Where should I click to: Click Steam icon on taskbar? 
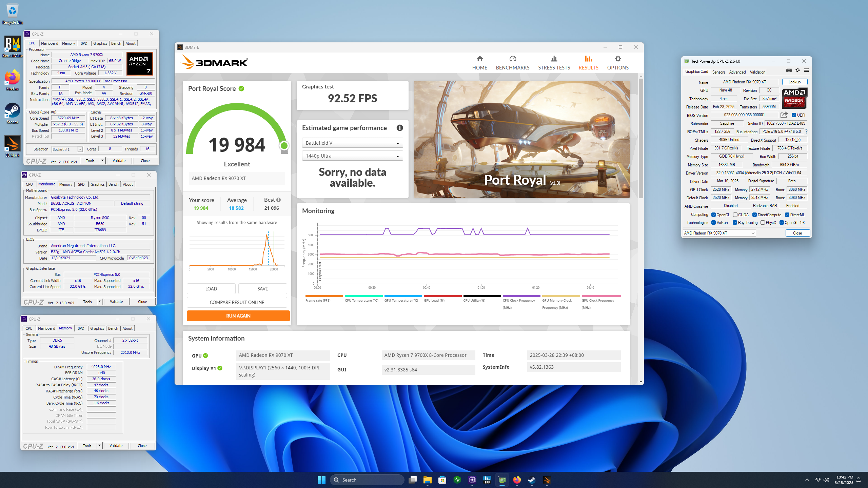(x=532, y=480)
